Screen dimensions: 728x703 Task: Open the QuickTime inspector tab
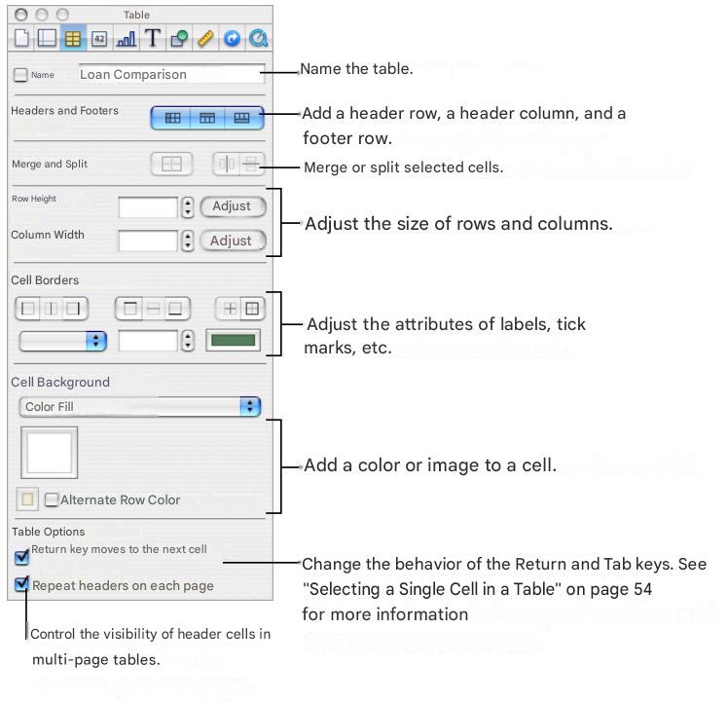coord(258,38)
